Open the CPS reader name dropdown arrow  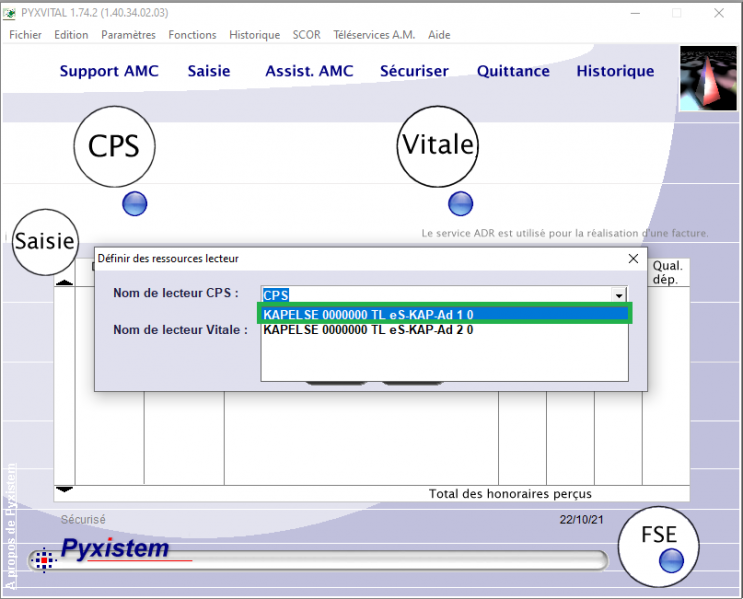(x=618, y=295)
